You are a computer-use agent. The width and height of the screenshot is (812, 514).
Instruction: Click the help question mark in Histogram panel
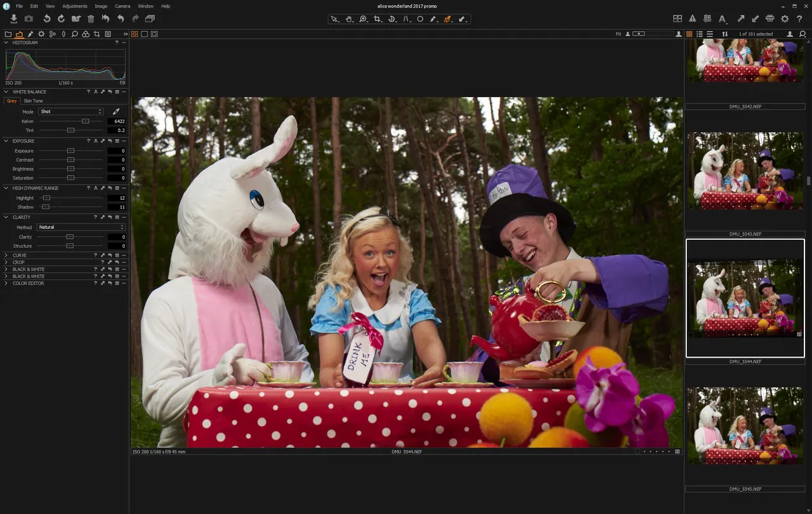117,42
